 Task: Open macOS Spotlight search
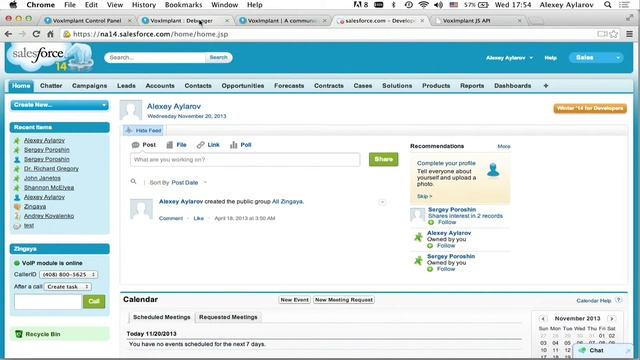608,5
